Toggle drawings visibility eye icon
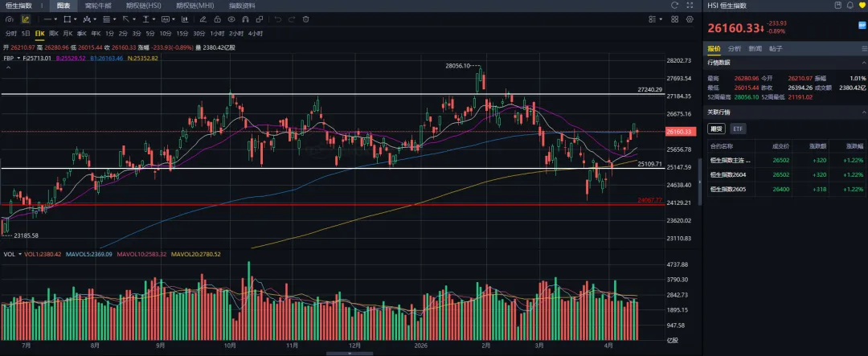Viewport: 868px width, 356px height. click(x=232, y=18)
